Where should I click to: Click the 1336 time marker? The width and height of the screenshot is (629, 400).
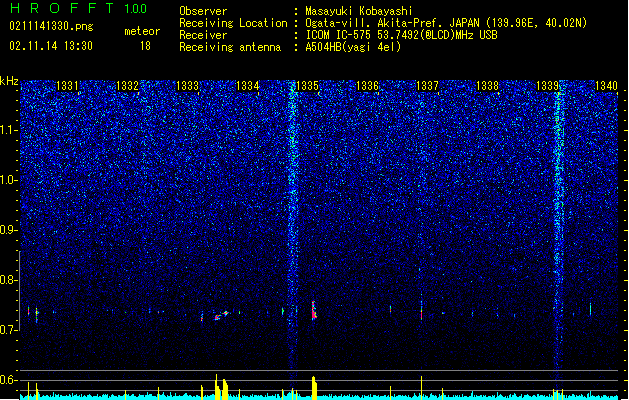pyautogui.click(x=367, y=86)
